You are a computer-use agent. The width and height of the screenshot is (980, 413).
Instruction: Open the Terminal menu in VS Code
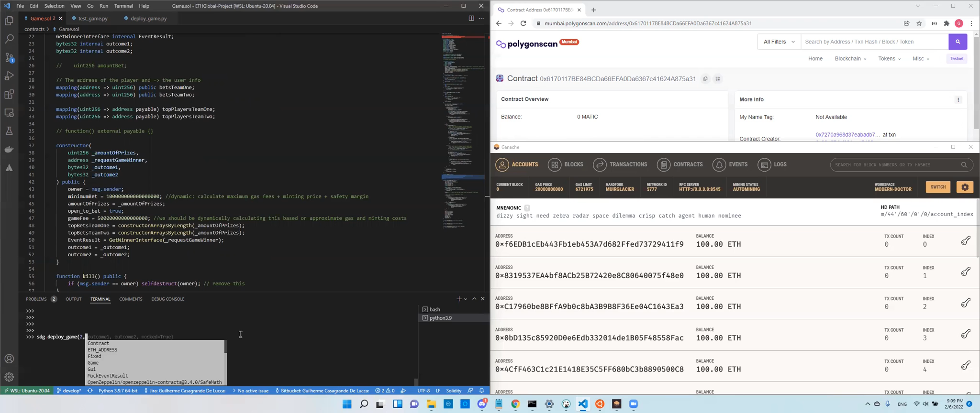click(x=123, y=6)
